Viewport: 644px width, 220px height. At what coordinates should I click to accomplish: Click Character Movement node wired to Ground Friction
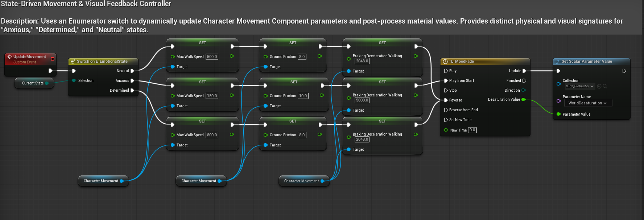201,181
